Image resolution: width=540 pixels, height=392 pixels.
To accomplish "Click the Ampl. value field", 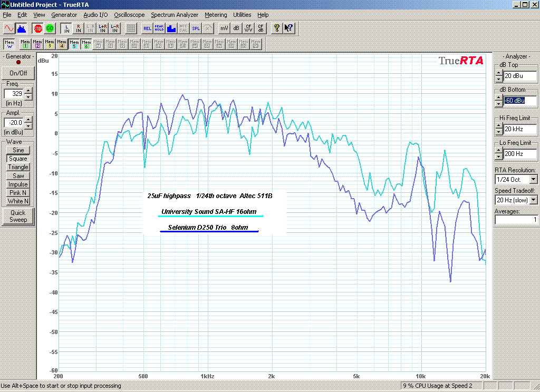I will point(14,123).
